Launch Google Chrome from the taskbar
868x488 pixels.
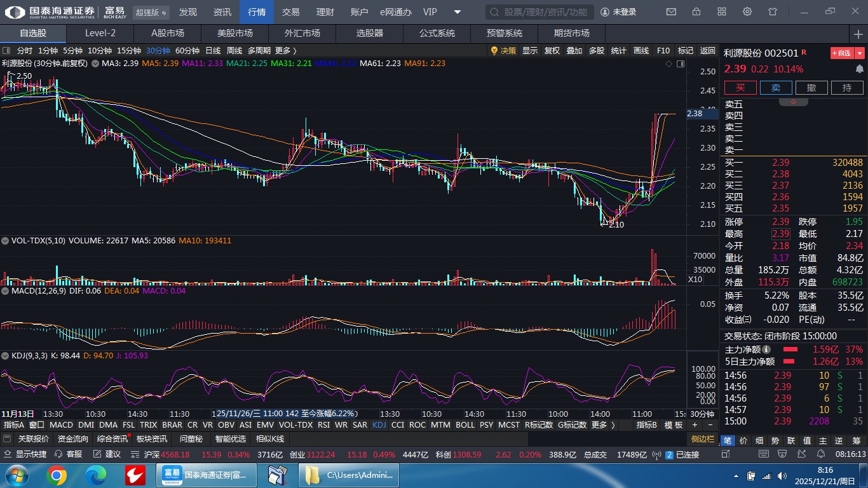point(57,475)
